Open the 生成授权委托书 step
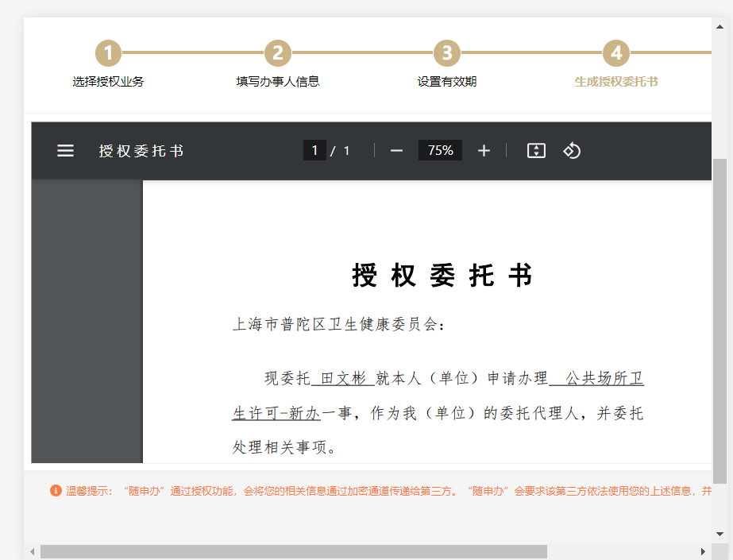The image size is (733, 560). click(x=616, y=81)
